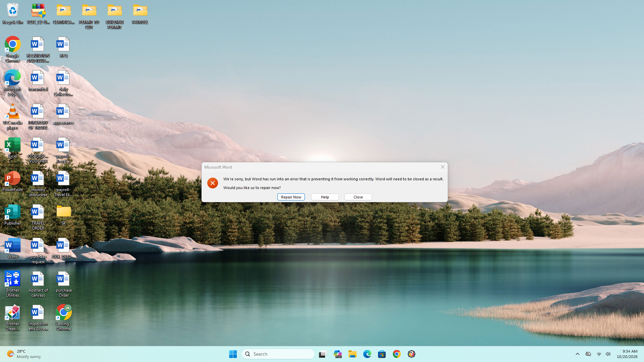
Task: Select the SK folder on desktop
Action: 64,215
